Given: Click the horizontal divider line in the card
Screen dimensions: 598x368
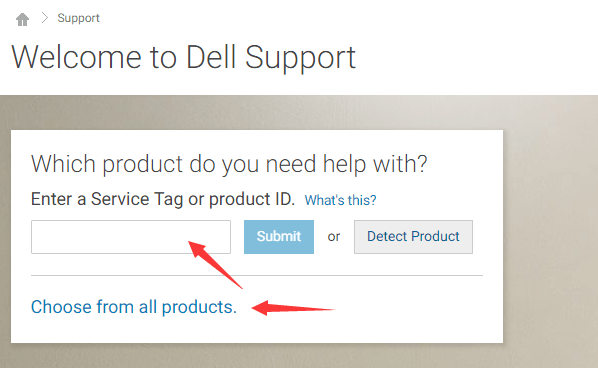Looking at the screenshot, I should (257, 275).
